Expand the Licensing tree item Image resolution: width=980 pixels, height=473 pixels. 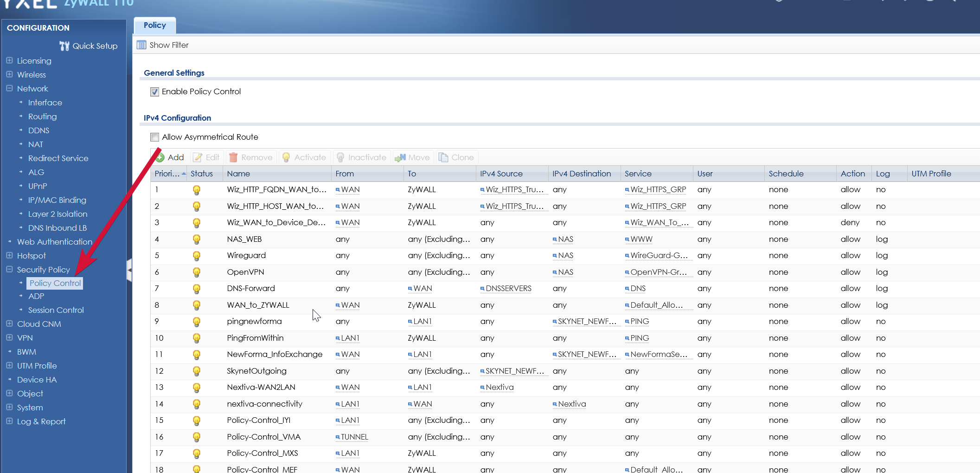pos(9,60)
